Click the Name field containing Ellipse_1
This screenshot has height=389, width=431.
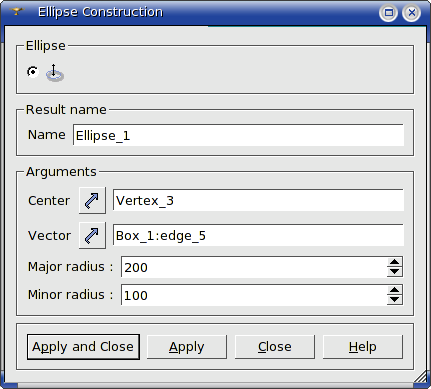click(238, 135)
